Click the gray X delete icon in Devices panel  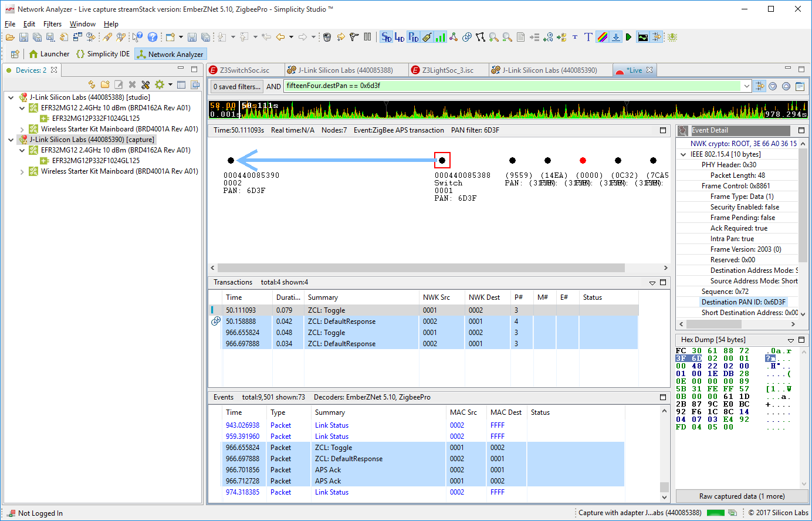click(132, 84)
